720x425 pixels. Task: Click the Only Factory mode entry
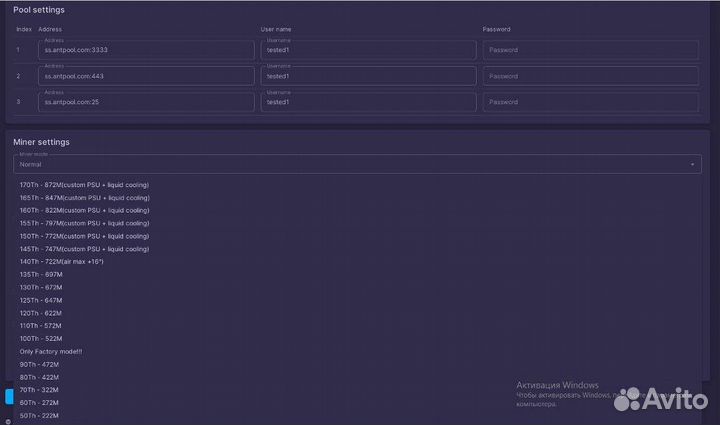(x=50, y=351)
